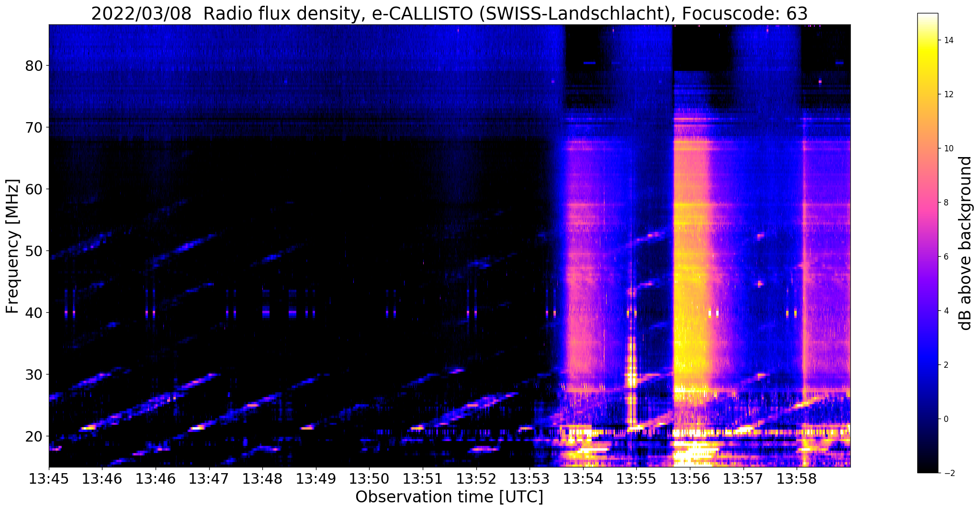Click the 13:57 time tick label
980x511 pixels.
[743, 479]
